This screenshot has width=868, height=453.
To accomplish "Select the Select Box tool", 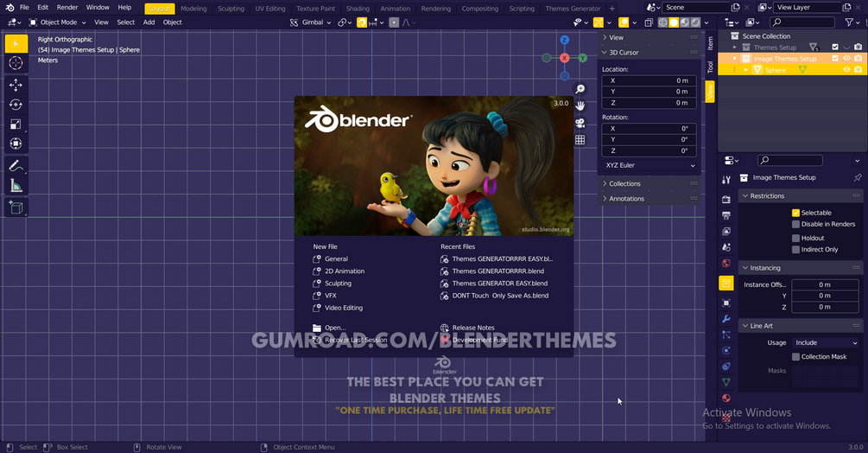I will (16, 44).
